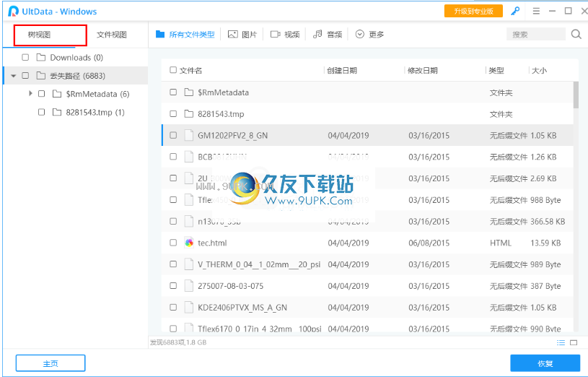Click KDE2406PTVX_MS_A_GN file icon

click(x=189, y=308)
